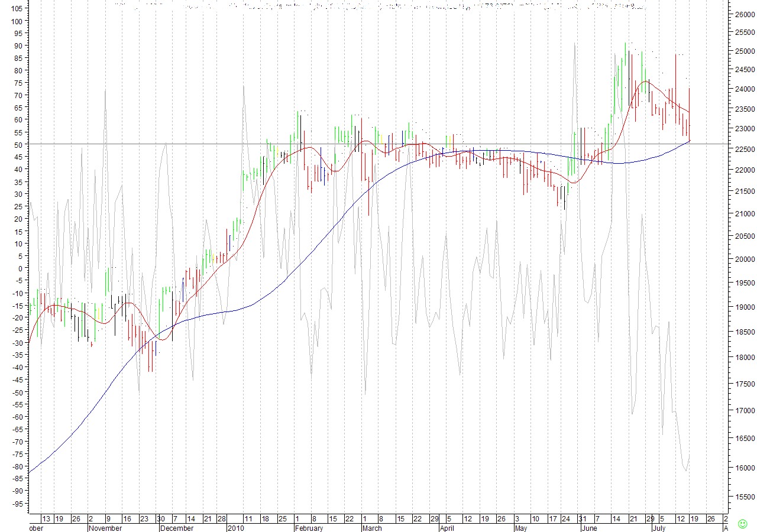Select the 19000 price axis value
Viewport: 757px width, 532px height.
click(744, 307)
